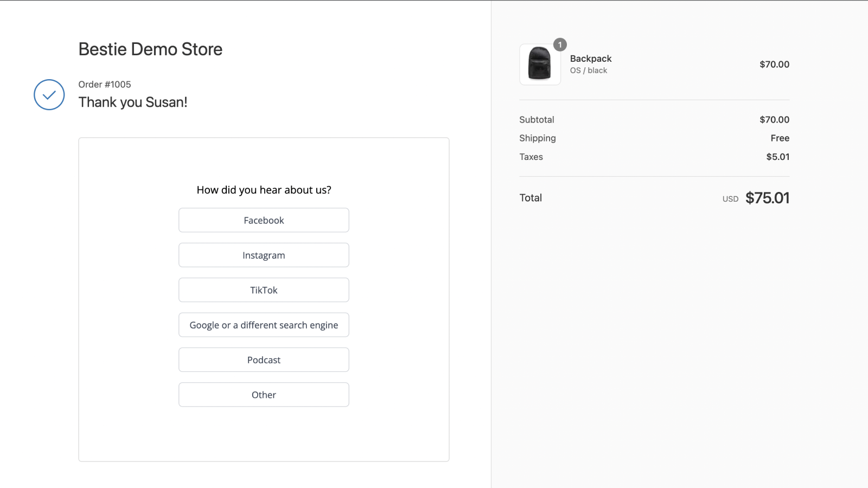
Task: Click the Bestie Demo Store title
Action: [x=150, y=49]
